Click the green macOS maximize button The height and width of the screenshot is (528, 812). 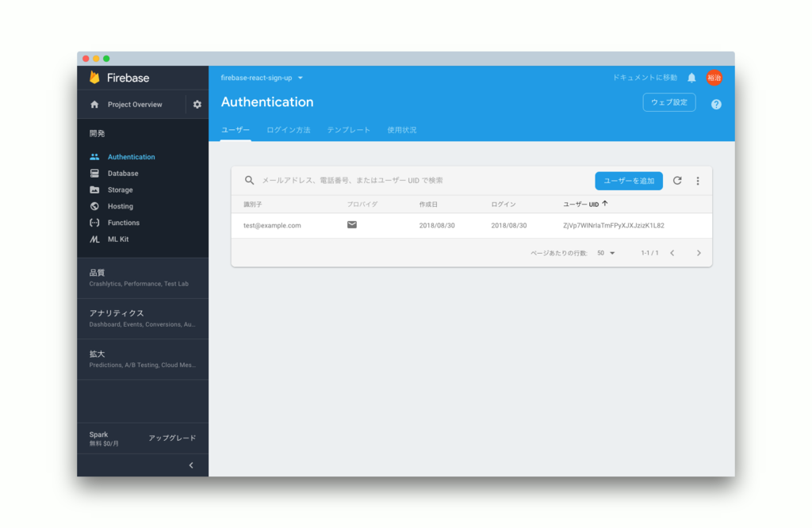click(x=106, y=59)
